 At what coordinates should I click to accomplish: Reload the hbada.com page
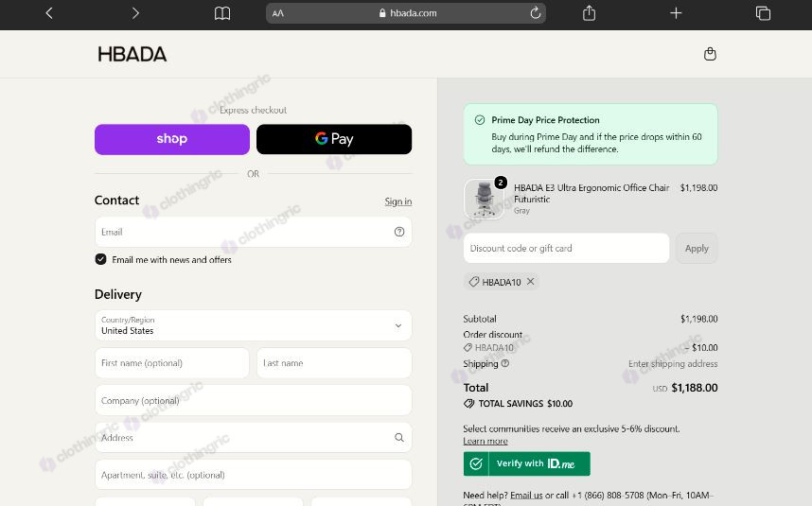(536, 13)
